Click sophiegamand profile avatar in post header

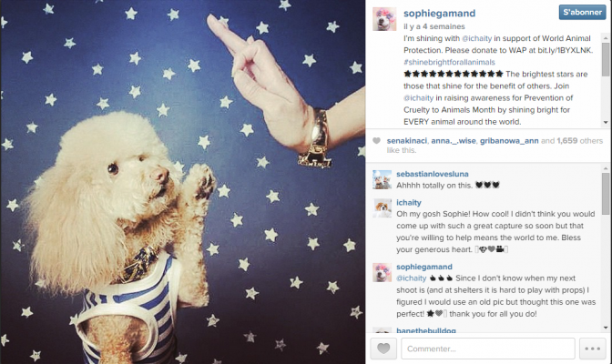[384, 19]
